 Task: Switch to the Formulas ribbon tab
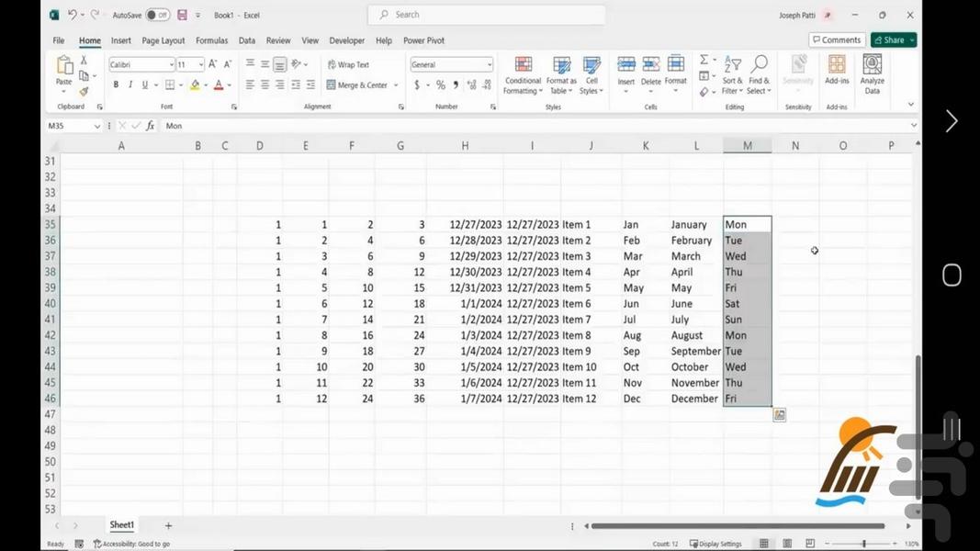coord(211,40)
